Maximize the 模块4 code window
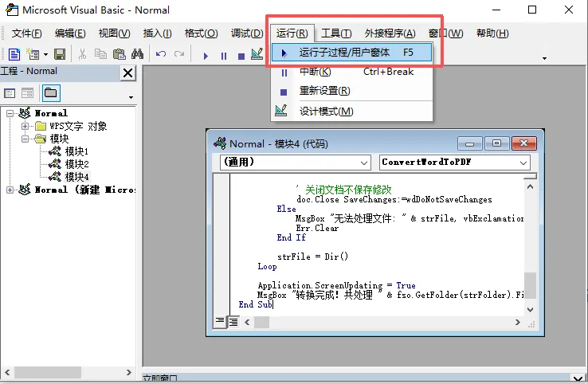The image size is (588, 384). pos(497,143)
